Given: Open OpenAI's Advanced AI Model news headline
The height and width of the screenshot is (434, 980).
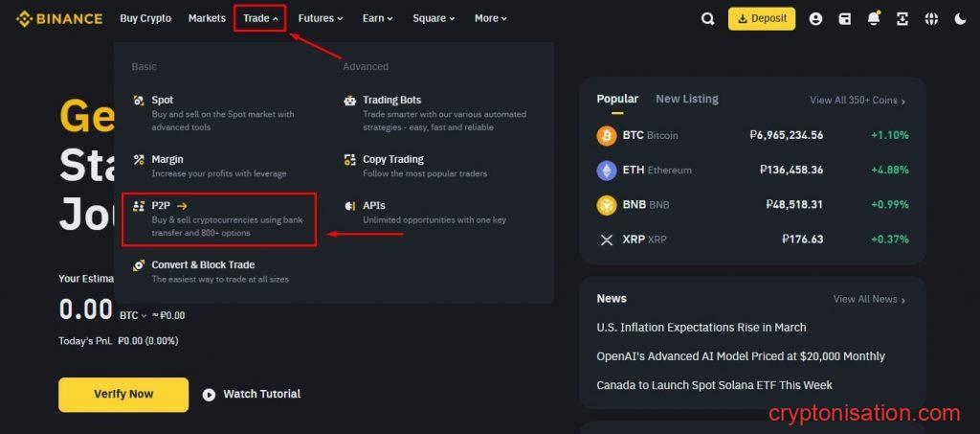Looking at the screenshot, I should tap(740, 356).
